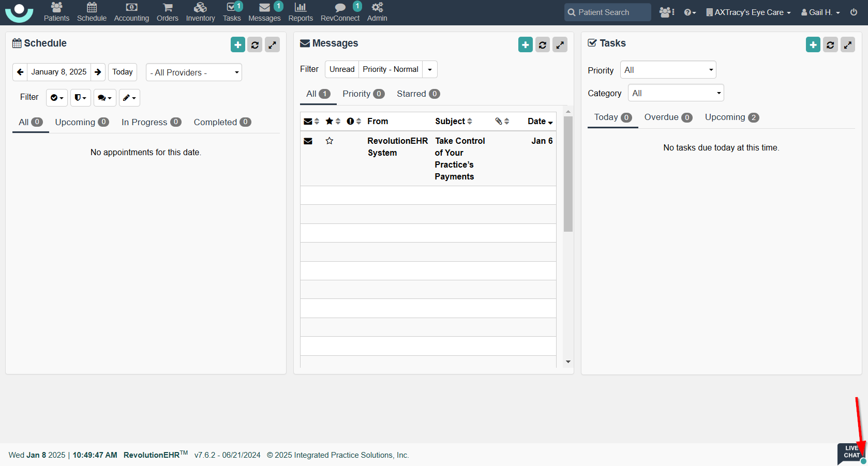Open the Live Chat button
Image resolution: width=868 pixels, height=466 pixels.
pos(851,452)
